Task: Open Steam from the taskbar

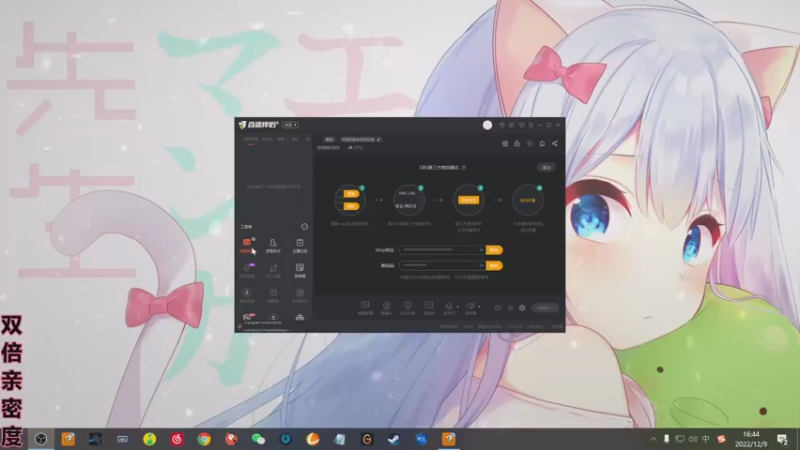Action: (x=394, y=439)
